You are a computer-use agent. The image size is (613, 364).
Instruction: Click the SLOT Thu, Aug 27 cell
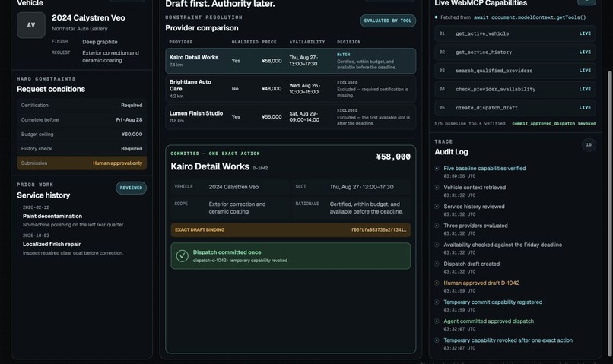(351, 187)
